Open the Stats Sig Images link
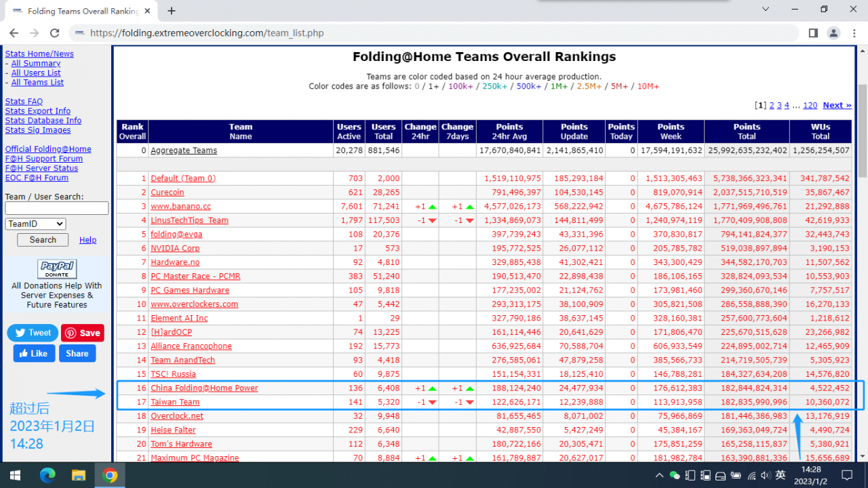 pyautogui.click(x=38, y=130)
